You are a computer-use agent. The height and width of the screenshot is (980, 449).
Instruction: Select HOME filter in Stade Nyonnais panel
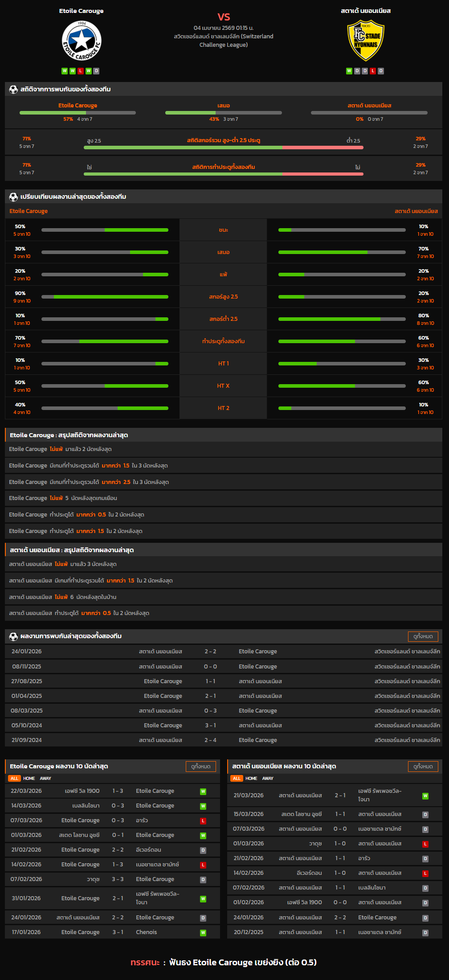[x=251, y=779]
